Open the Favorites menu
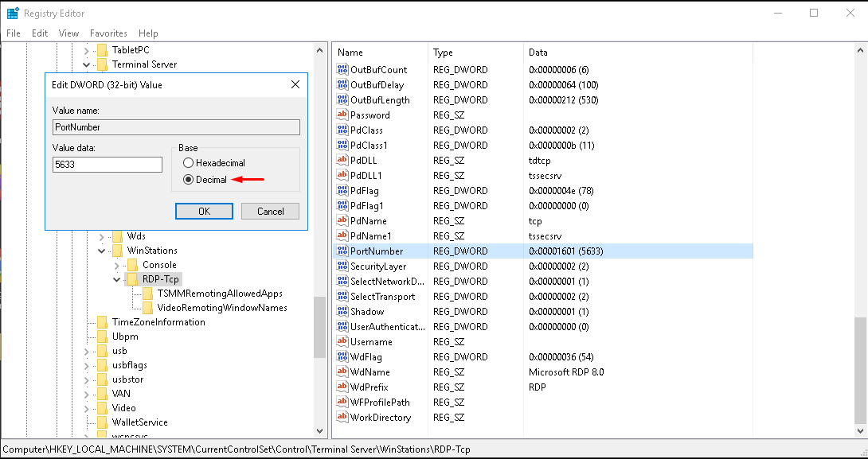868x459 pixels. click(108, 33)
